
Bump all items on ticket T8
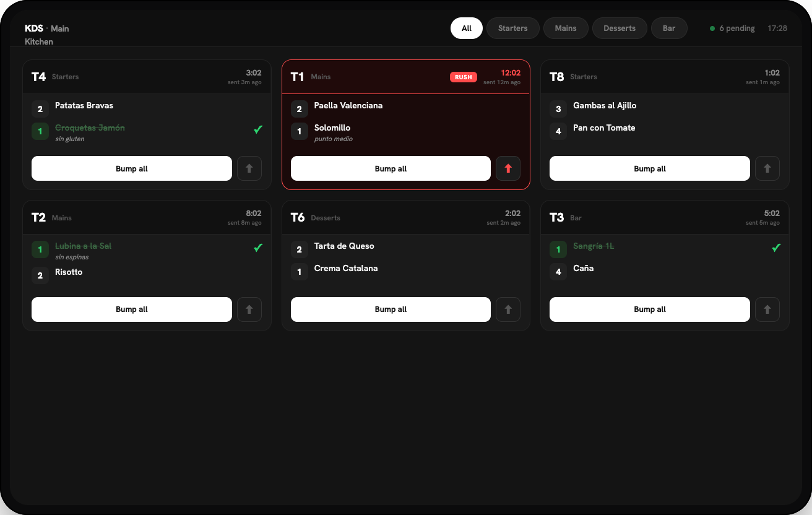[650, 168]
